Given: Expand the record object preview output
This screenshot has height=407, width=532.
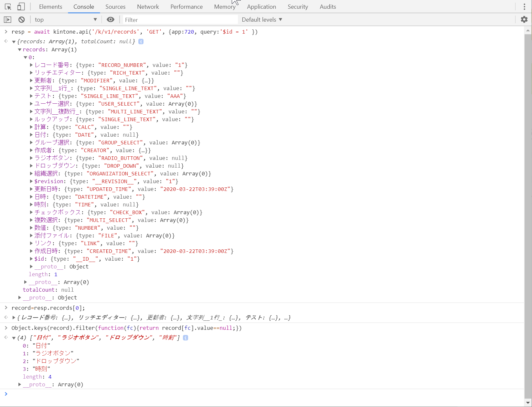Looking at the screenshot, I should tap(14, 318).
